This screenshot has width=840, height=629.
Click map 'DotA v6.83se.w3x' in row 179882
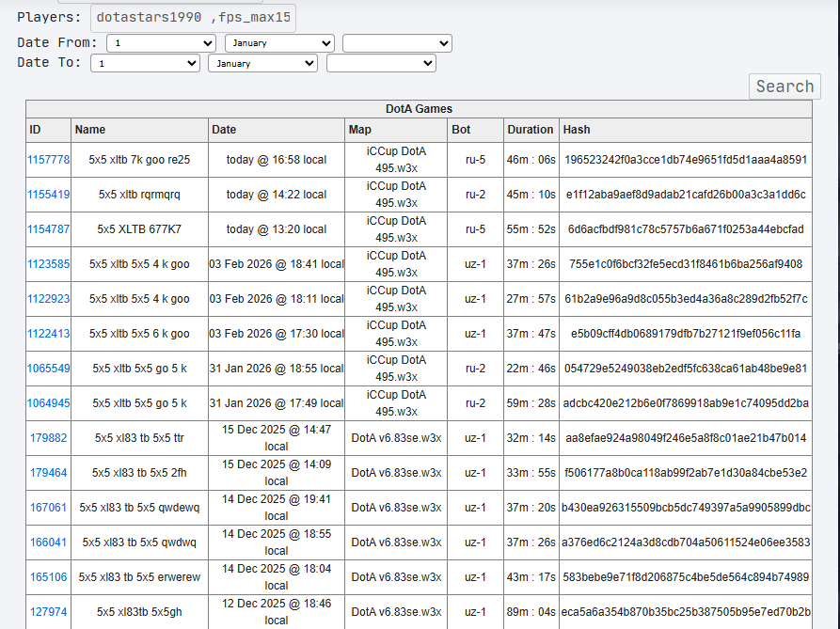(x=396, y=438)
